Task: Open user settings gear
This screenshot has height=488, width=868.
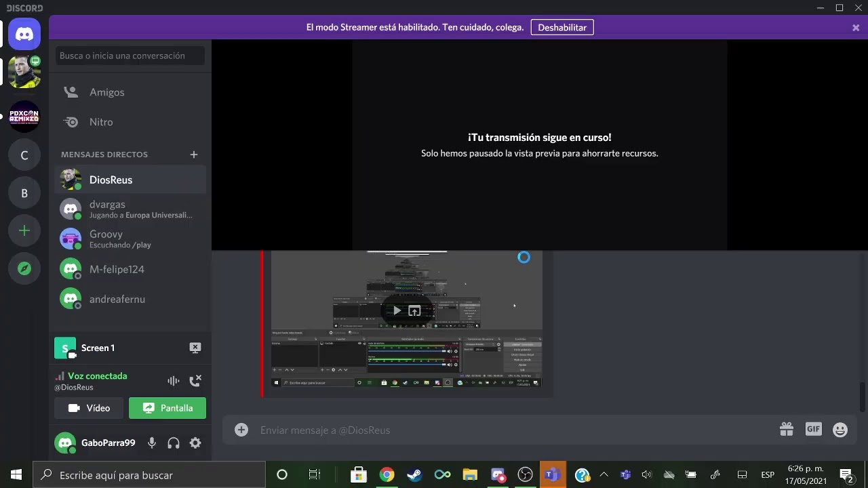Action: point(195,443)
